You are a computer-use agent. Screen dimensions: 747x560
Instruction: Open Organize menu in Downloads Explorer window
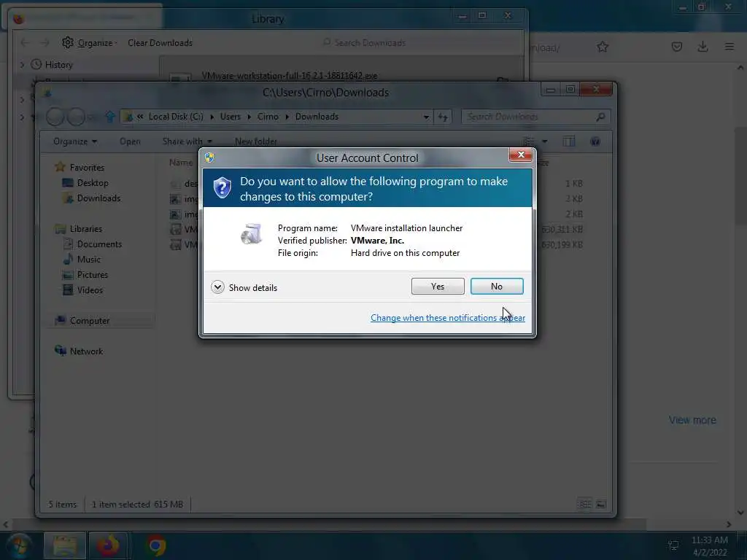75,141
